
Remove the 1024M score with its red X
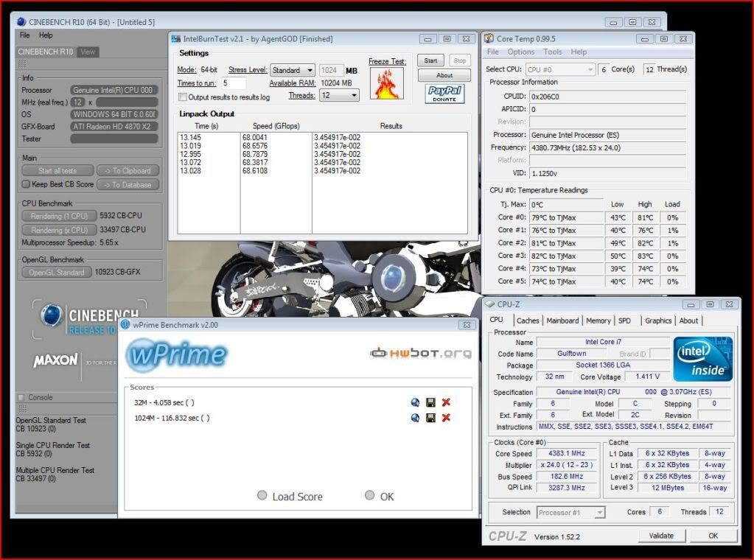click(446, 418)
